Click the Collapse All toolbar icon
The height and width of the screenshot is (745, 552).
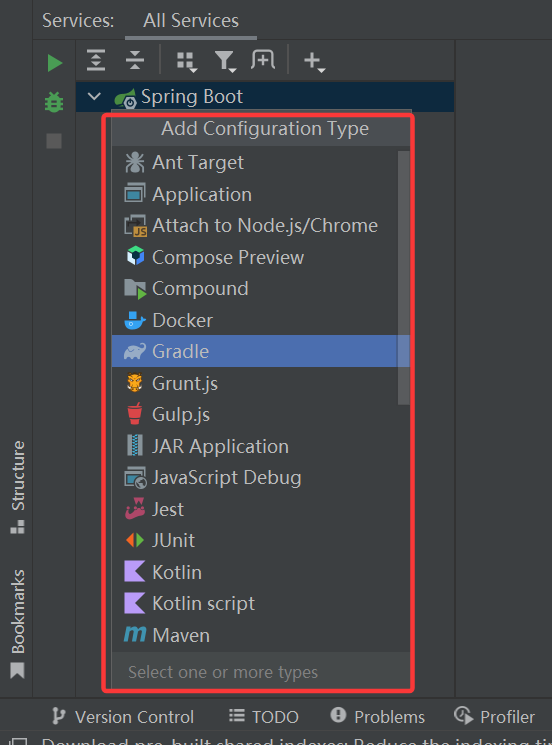(135, 60)
